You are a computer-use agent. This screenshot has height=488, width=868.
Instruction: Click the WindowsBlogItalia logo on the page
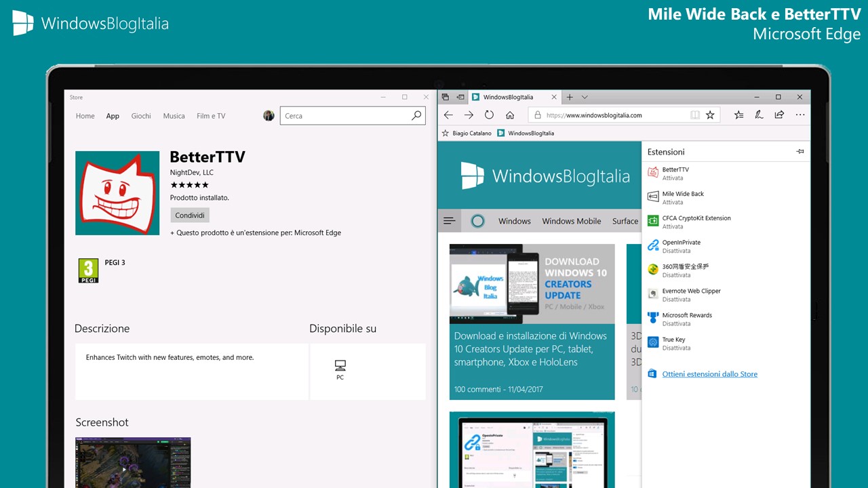(x=546, y=176)
